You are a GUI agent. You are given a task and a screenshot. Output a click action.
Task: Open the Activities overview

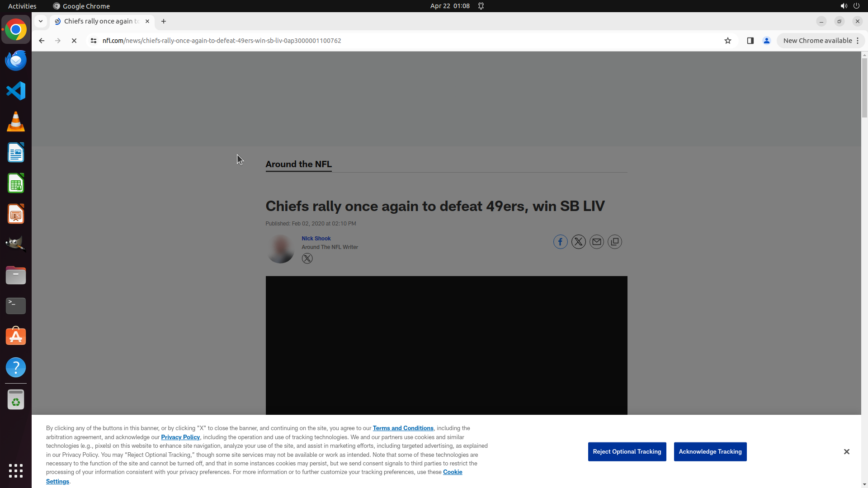[x=22, y=6]
